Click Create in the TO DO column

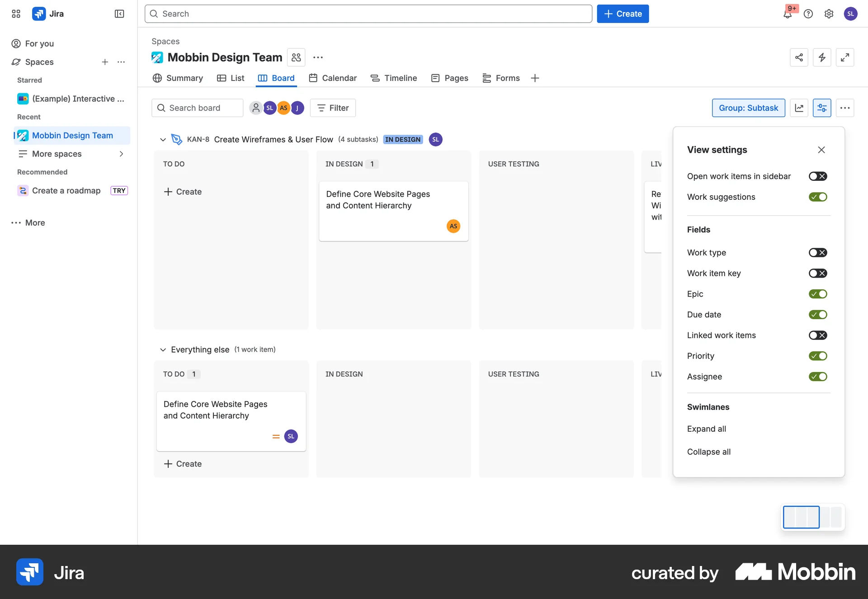[183, 192]
